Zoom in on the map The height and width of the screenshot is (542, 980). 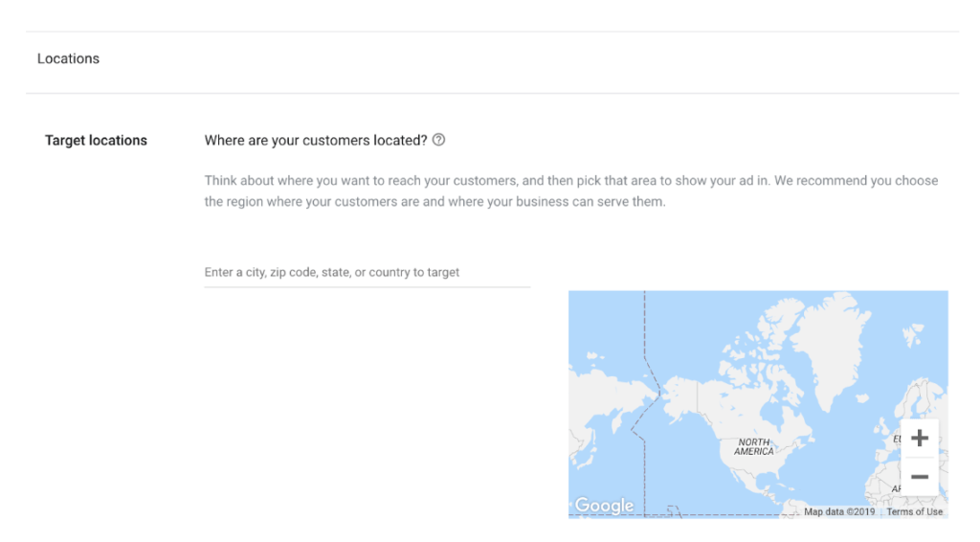[x=919, y=439]
